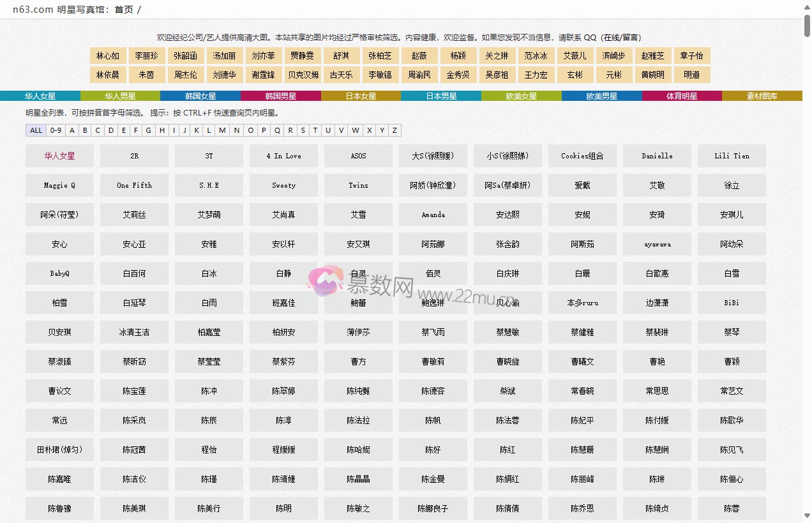This screenshot has height=523, width=812.
Task: Open the 日本男星 tab
Action: click(x=441, y=96)
